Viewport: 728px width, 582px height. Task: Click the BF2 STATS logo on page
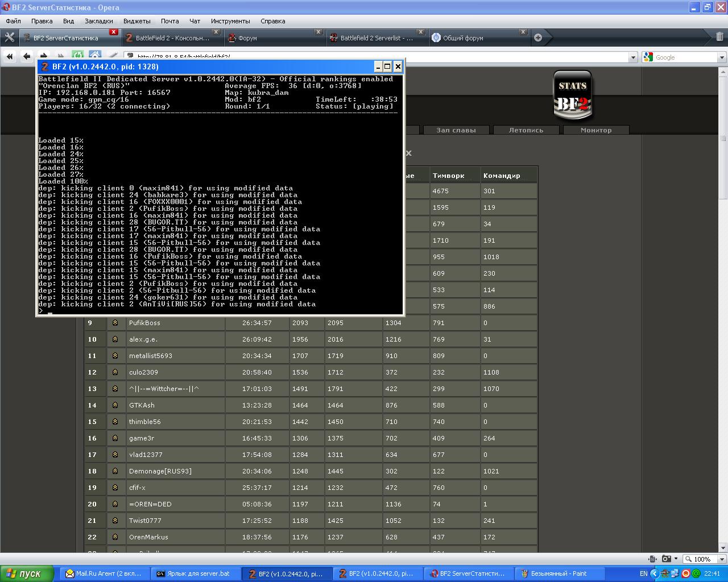[x=573, y=96]
